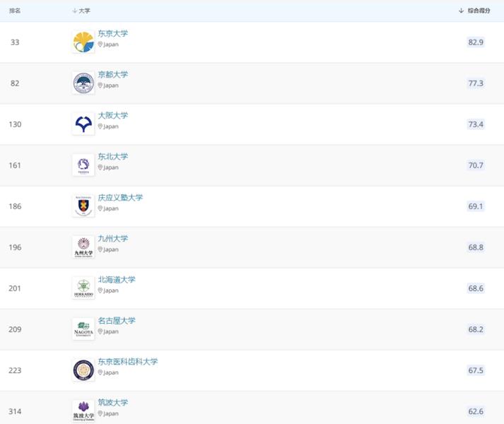Open the 东北大学 link
Viewport: 504px width, 424px height.
[113, 157]
